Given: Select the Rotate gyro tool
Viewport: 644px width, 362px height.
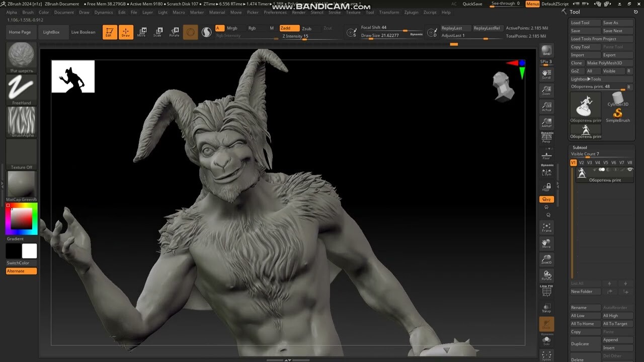Looking at the screenshot, I should pyautogui.click(x=175, y=31).
